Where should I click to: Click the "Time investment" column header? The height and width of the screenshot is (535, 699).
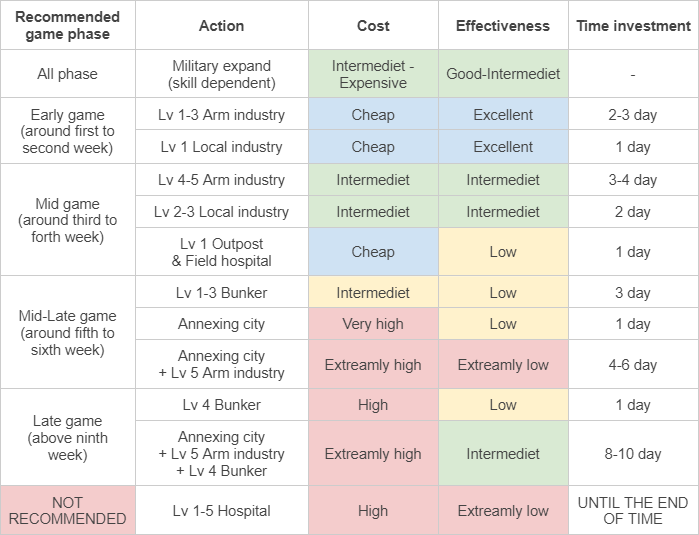tap(633, 26)
